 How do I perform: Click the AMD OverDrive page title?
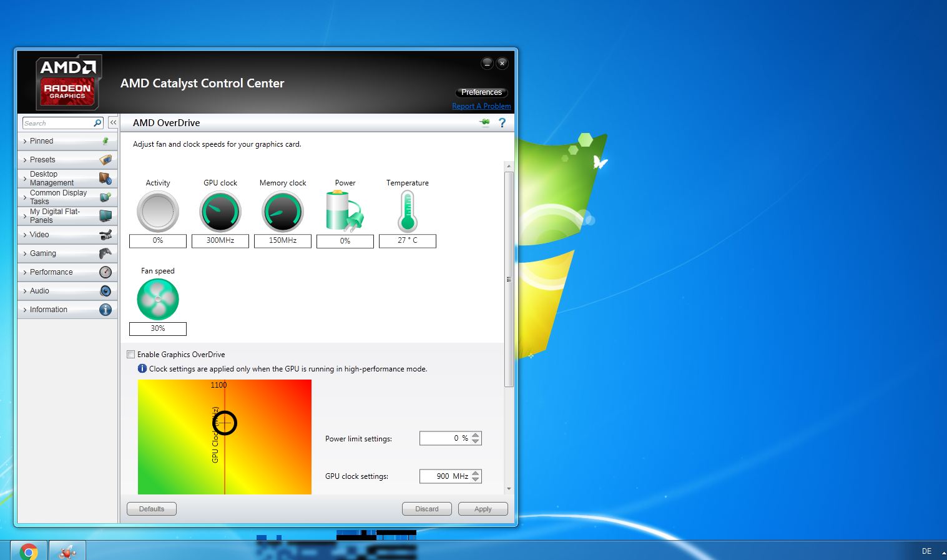pos(167,123)
